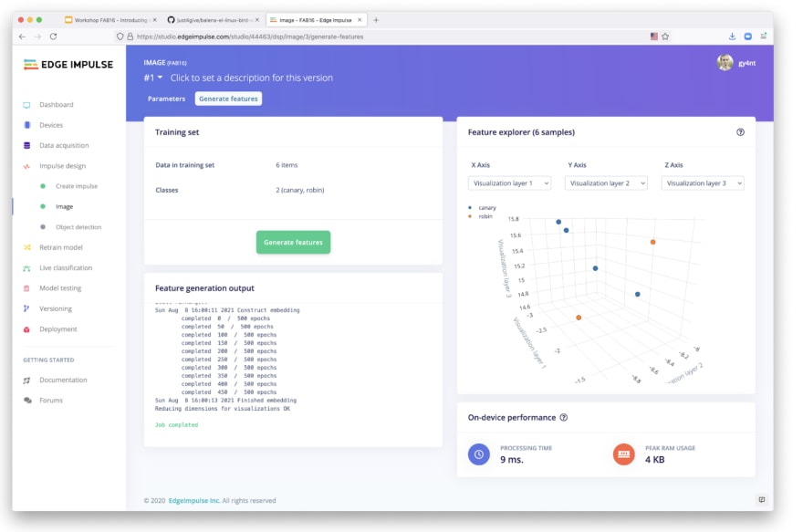Click the Feature explorer help icon

pyautogui.click(x=740, y=132)
